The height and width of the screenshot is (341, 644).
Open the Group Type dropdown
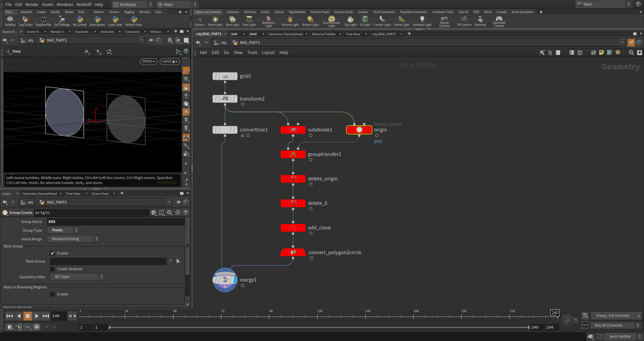click(64, 230)
